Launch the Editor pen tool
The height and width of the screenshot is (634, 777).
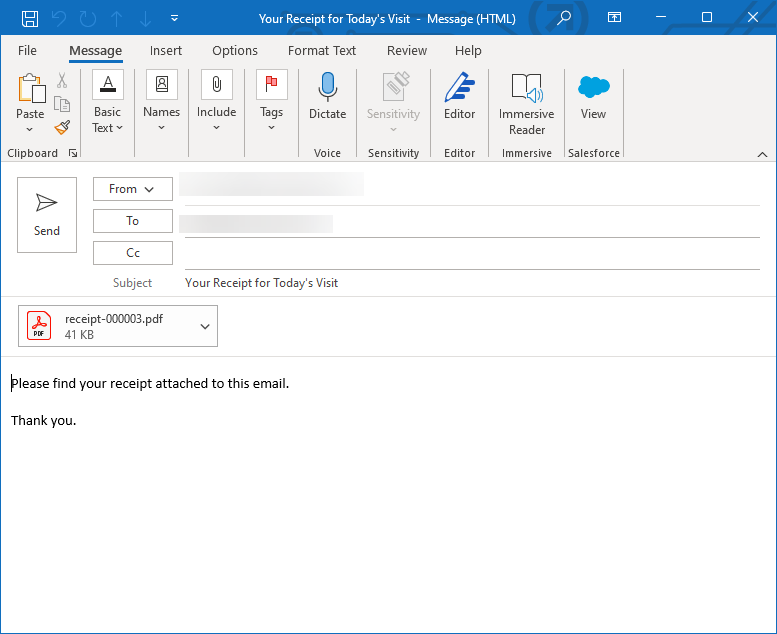[x=459, y=96]
